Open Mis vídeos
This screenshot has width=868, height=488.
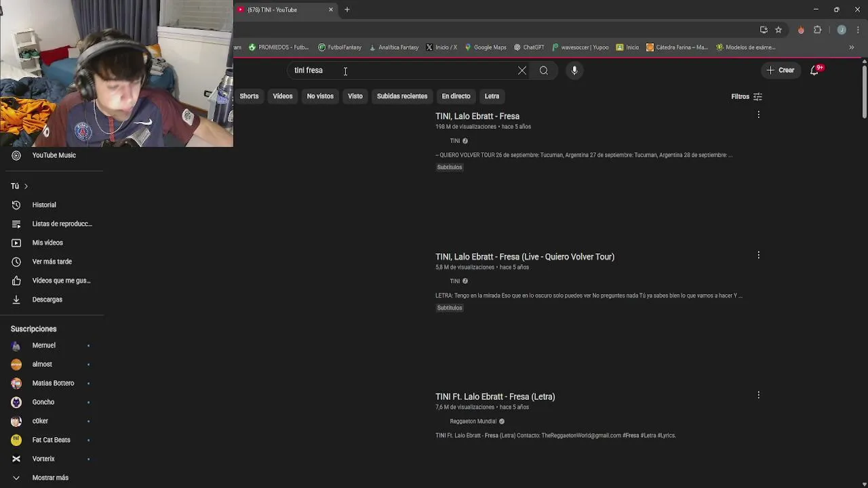tap(52, 243)
